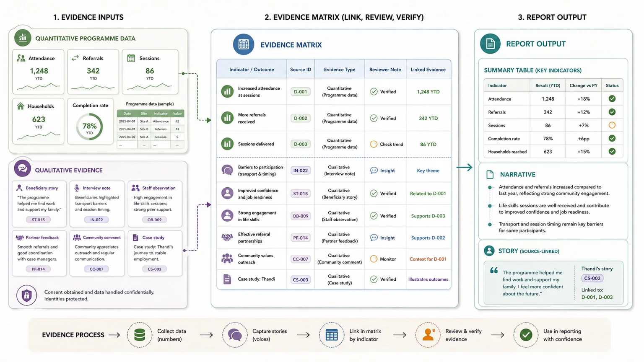Click the Households reached status green check
This screenshot has height=362, width=644.
click(612, 151)
